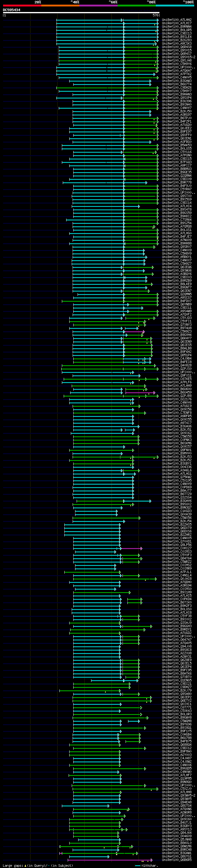197x868 pixels.
Task: Select the UniRef100_Q6R4S8 label
Action: 177,47
